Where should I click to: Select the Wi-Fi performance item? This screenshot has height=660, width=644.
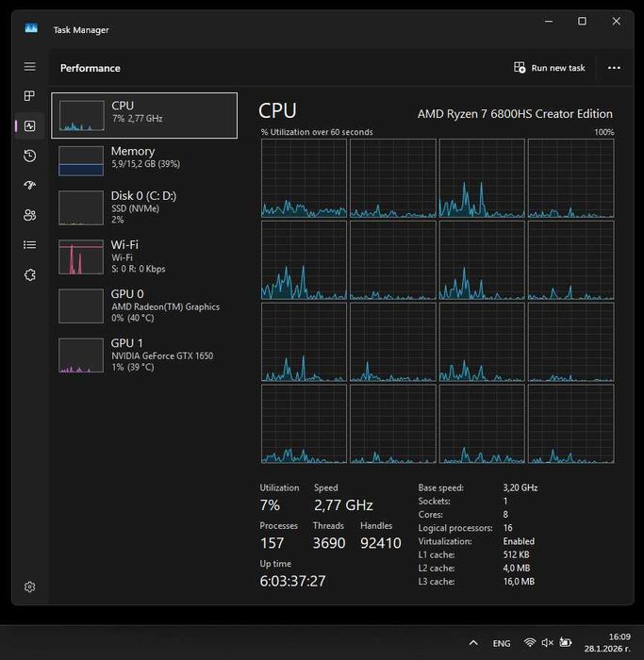point(144,256)
